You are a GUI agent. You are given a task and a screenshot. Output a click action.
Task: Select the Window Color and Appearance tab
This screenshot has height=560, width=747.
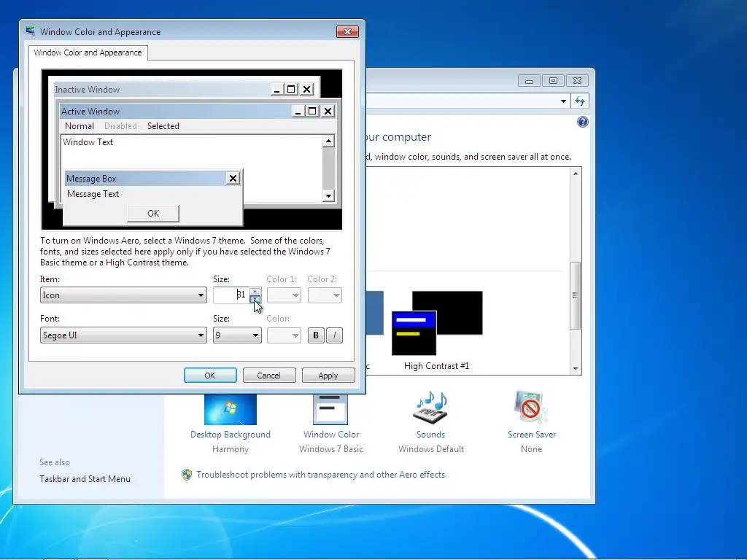[88, 52]
